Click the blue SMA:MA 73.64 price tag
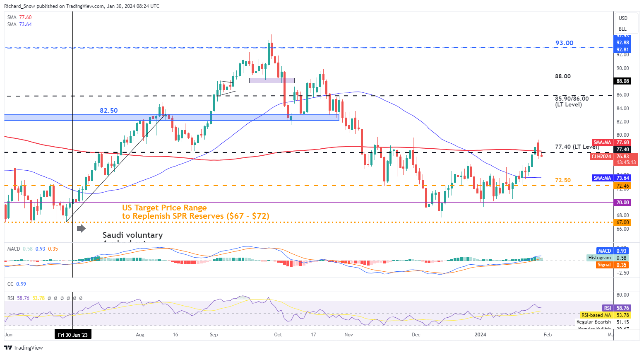This screenshot has height=355, width=644. tap(612, 178)
